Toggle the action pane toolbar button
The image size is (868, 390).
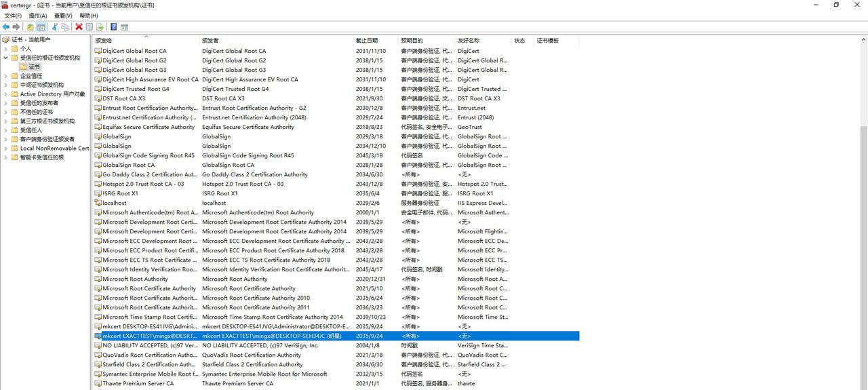point(125,27)
